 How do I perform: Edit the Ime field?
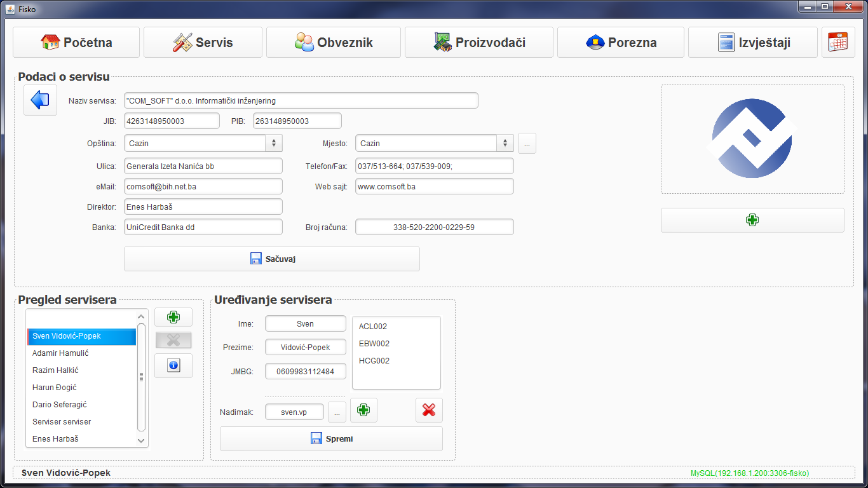tap(306, 323)
